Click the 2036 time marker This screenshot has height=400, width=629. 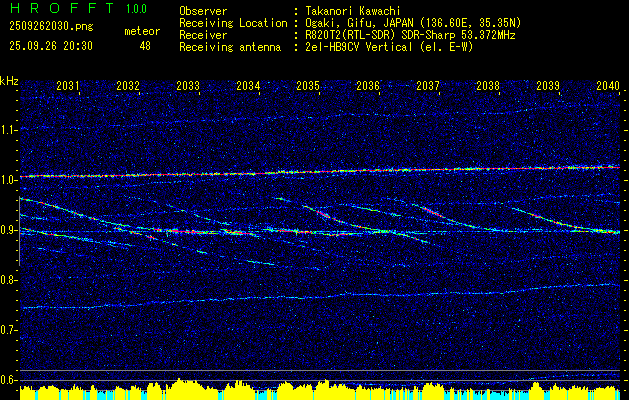click(x=368, y=86)
